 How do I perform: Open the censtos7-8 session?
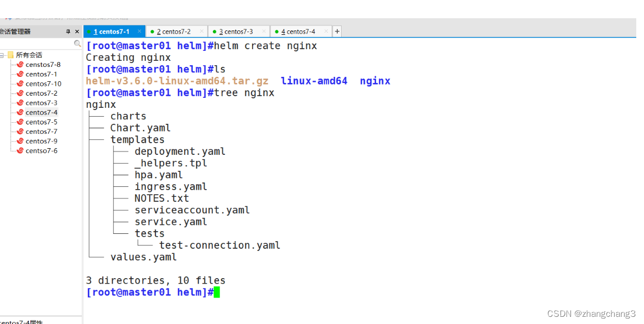coord(43,65)
